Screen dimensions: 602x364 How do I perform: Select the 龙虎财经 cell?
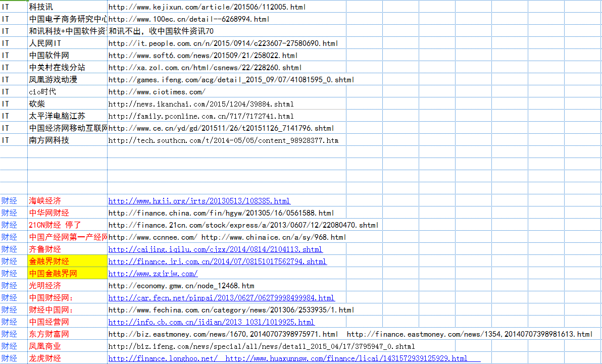pos(68,358)
